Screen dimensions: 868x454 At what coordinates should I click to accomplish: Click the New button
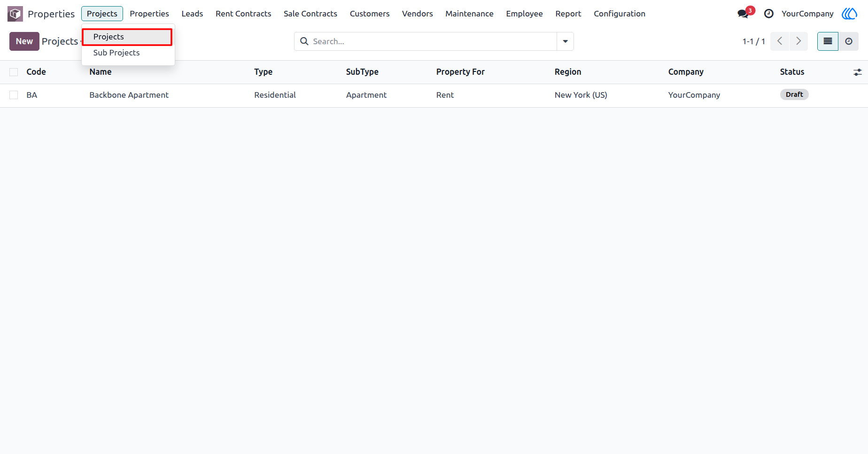pos(24,41)
